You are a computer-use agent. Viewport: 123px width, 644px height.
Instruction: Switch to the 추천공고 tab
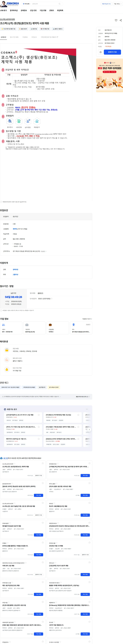click(34, 37)
